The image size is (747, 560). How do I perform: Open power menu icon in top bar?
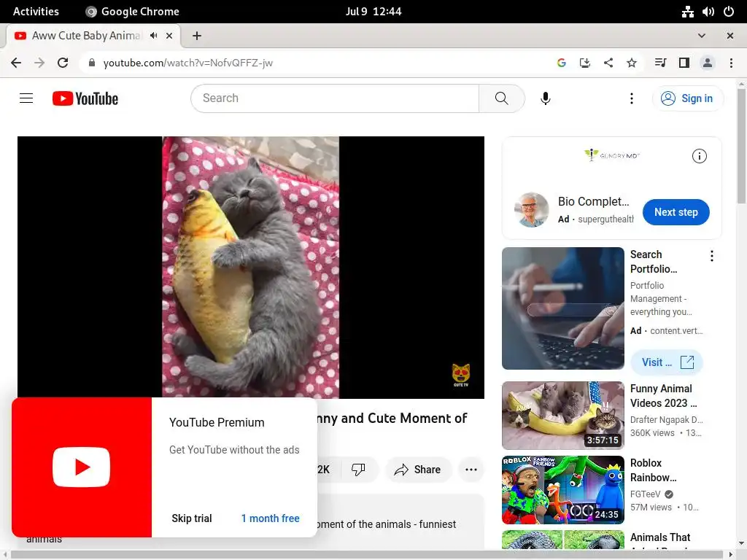click(x=729, y=12)
